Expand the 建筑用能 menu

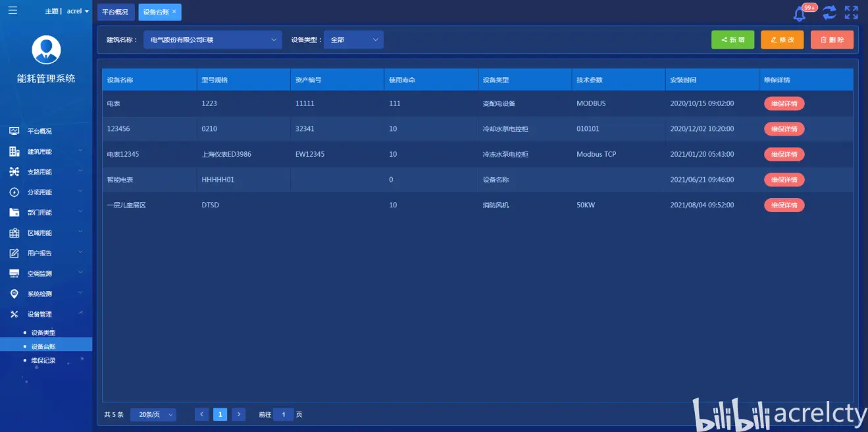tap(80, 150)
